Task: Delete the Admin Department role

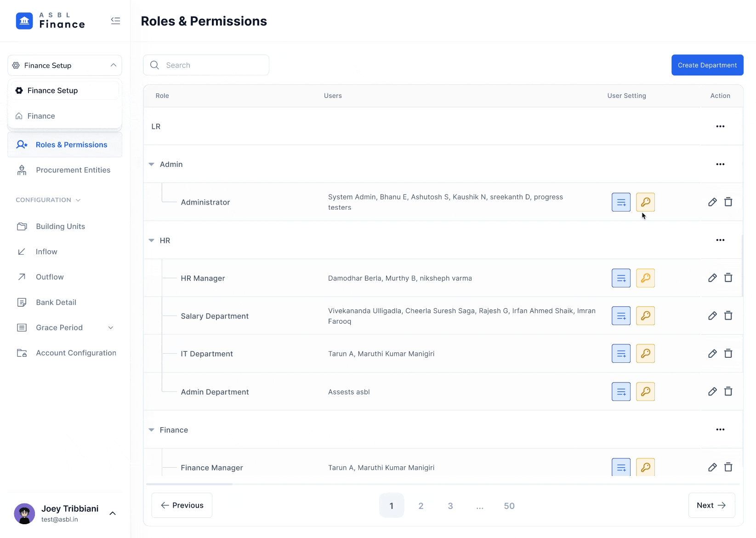Action: pyautogui.click(x=728, y=391)
